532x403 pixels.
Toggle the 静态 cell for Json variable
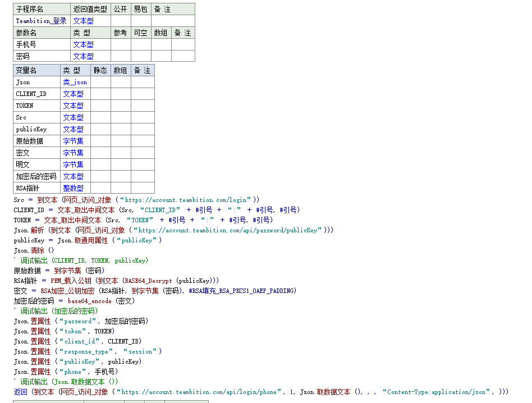pyautogui.click(x=100, y=82)
